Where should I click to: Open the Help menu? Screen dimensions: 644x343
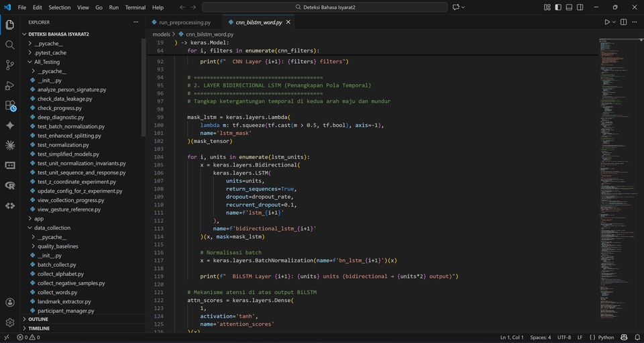pos(158,7)
